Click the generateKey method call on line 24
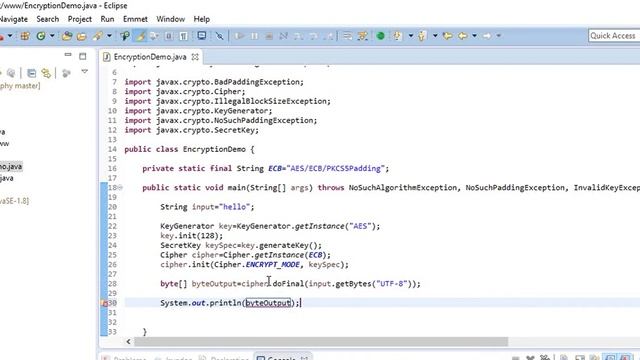The width and height of the screenshot is (640, 360). [x=284, y=245]
